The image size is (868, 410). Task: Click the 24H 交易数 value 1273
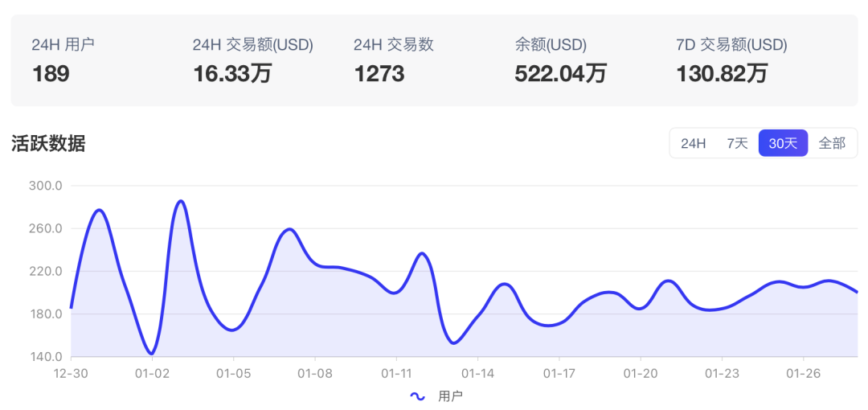click(379, 74)
